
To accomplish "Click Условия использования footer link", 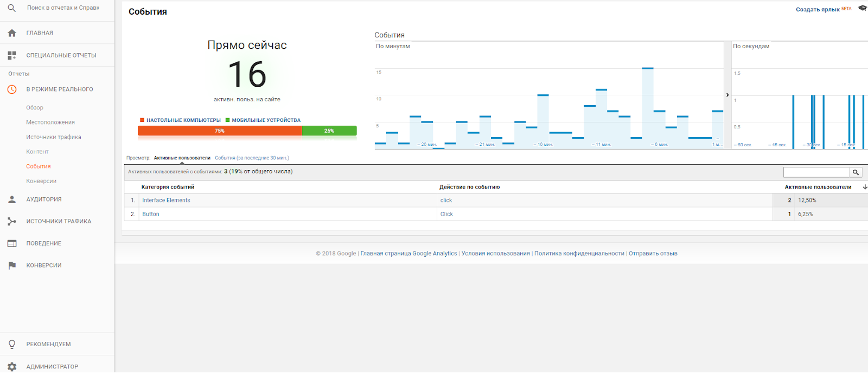I will pos(495,254).
